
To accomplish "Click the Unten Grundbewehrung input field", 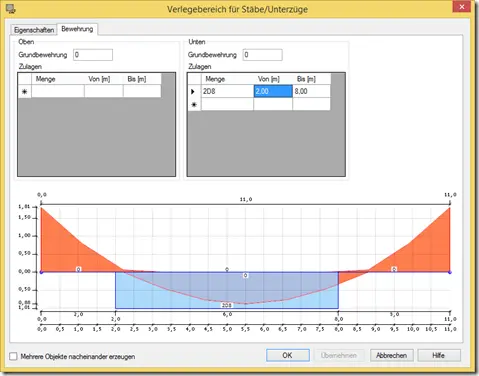I will (x=263, y=55).
